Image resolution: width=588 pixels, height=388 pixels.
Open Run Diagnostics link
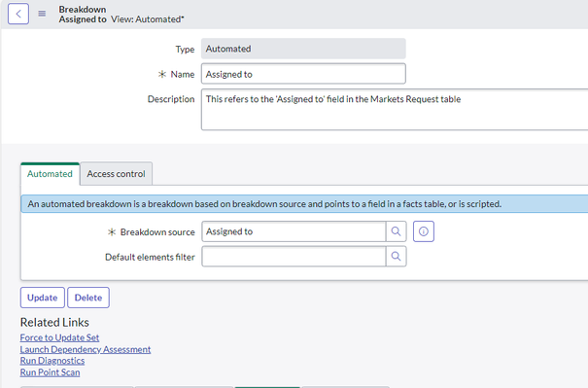point(52,361)
